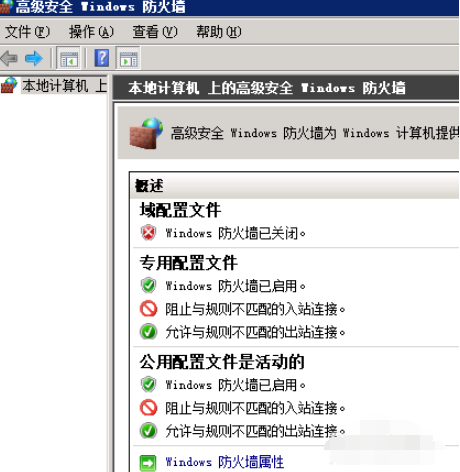460x472 pixels.
Task: Click the blue question mark Help icon
Action: [102, 58]
